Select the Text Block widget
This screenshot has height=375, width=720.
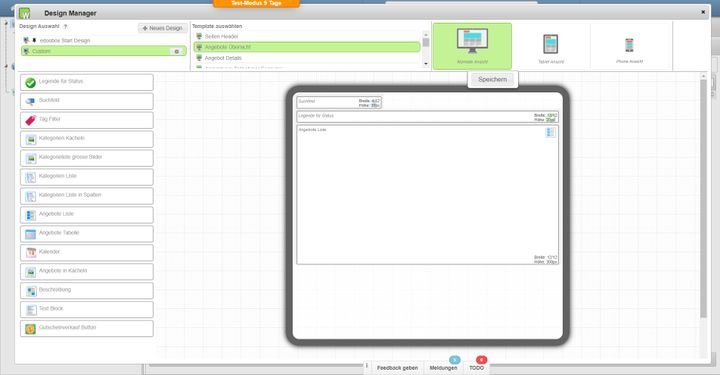[x=87, y=309]
